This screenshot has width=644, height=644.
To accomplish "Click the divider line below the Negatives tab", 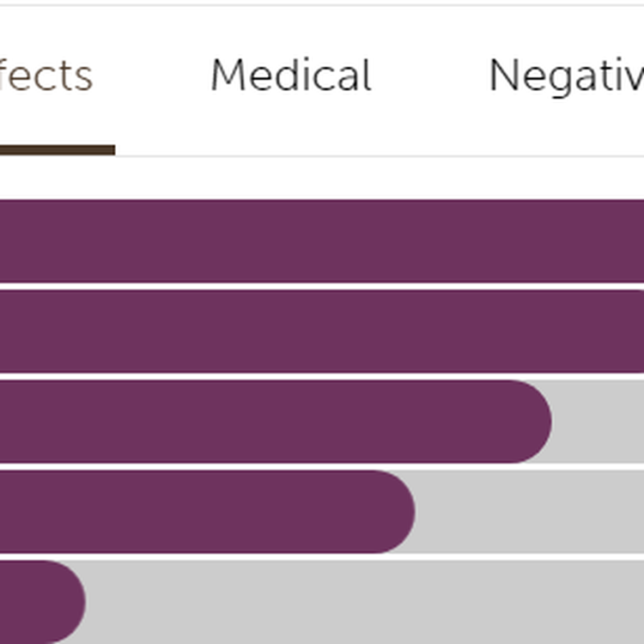I will [x=565, y=156].
